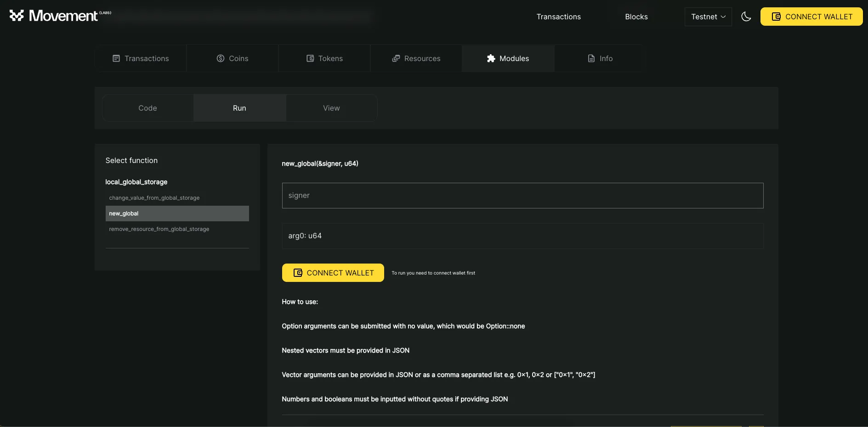This screenshot has width=868, height=427.
Task: Click the Movement Labs logo
Action: click(x=60, y=16)
